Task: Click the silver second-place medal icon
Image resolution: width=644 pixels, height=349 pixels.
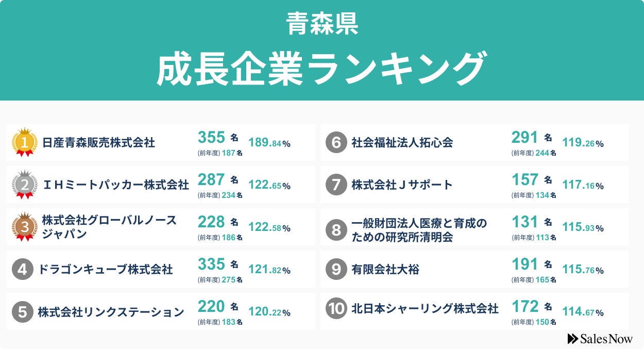Action: coord(24,185)
